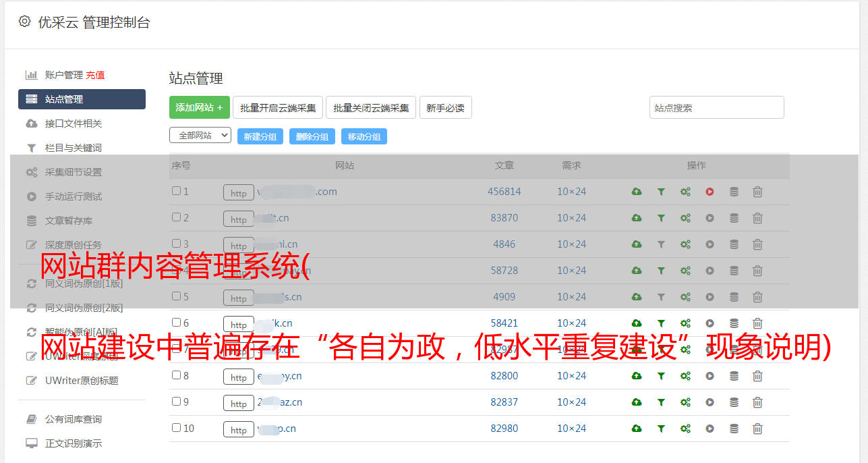Click the filter icon in row 8
868x463 pixels.
click(661, 376)
